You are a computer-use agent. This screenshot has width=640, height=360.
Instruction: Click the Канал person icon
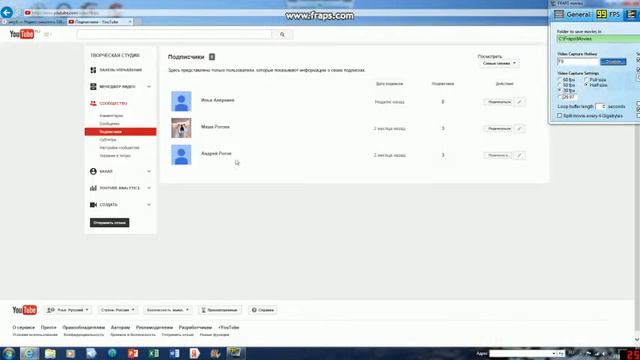pos(93,171)
